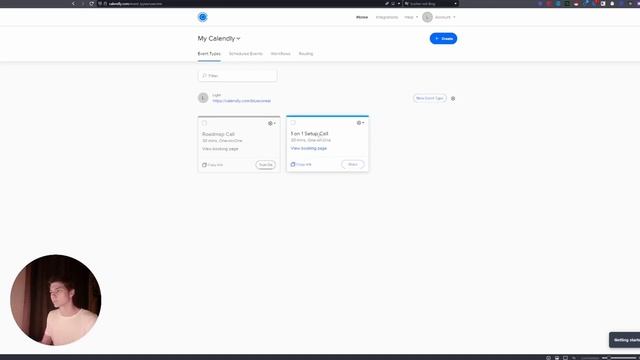The height and width of the screenshot is (360, 640).
Task: Expand the My Calendly dropdown
Action: (x=219, y=38)
